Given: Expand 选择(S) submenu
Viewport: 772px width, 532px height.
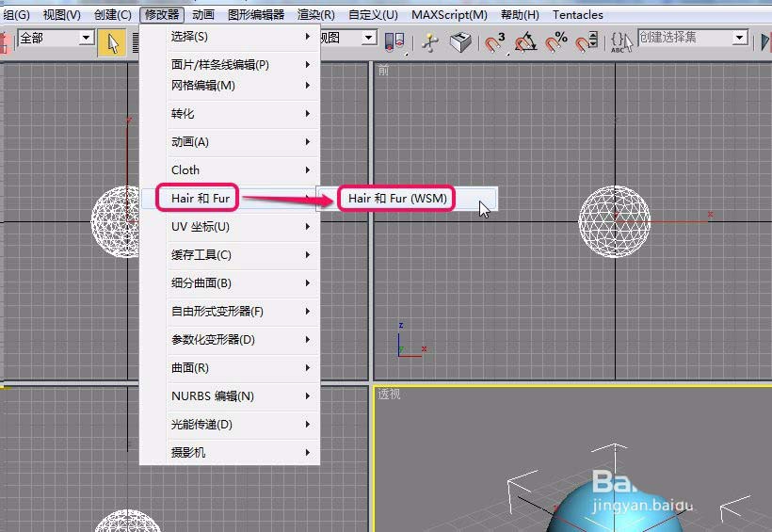Looking at the screenshot, I should click(x=230, y=37).
